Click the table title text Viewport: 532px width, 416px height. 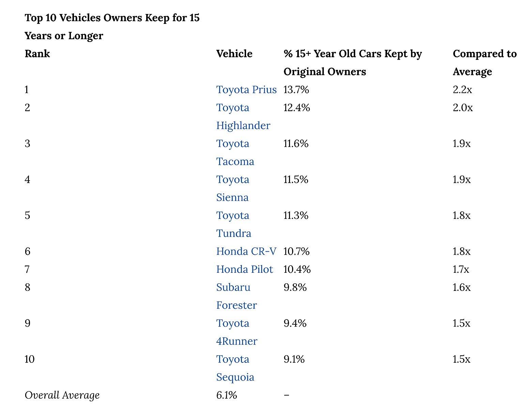click(112, 18)
